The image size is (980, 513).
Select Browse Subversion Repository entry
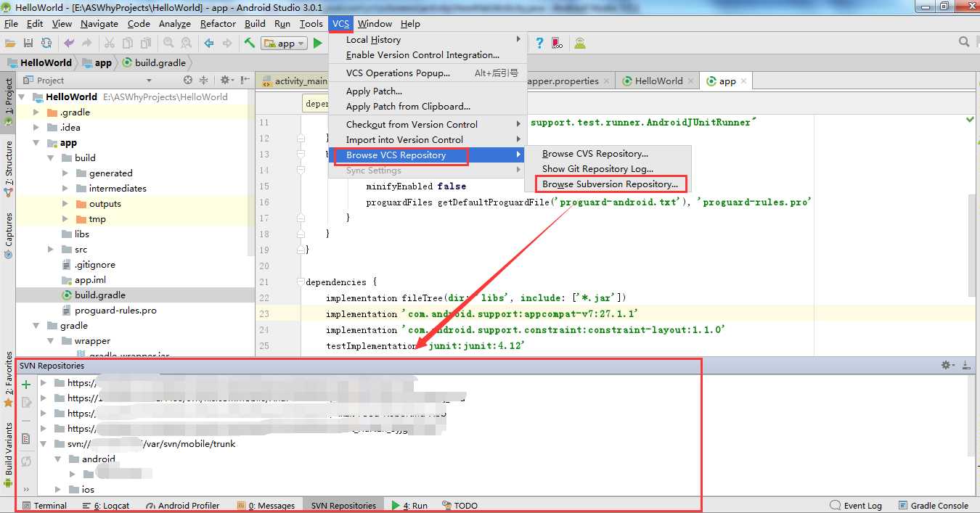608,184
